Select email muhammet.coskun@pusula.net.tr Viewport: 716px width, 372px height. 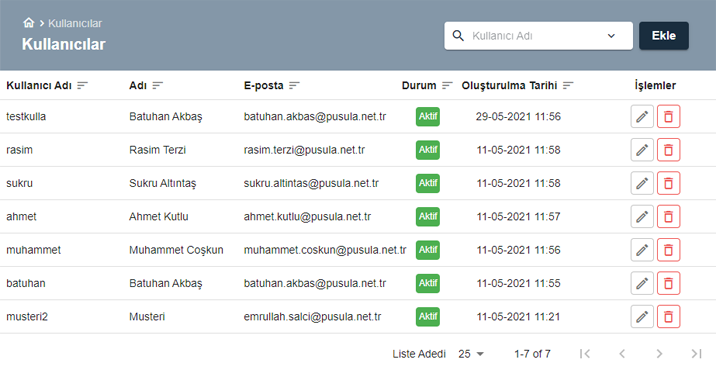tap(325, 250)
